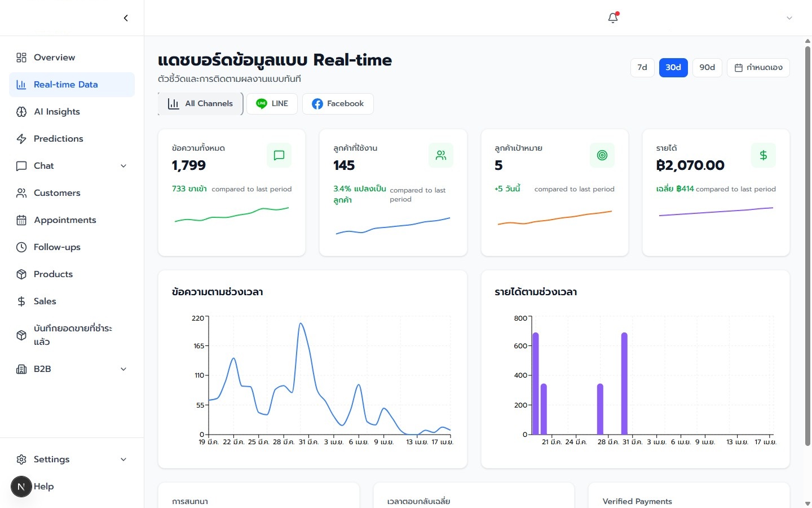Open the กำหนดเอง custom date picker
Viewport: 812px width, 508px height.
pyautogui.click(x=758, y=68)
